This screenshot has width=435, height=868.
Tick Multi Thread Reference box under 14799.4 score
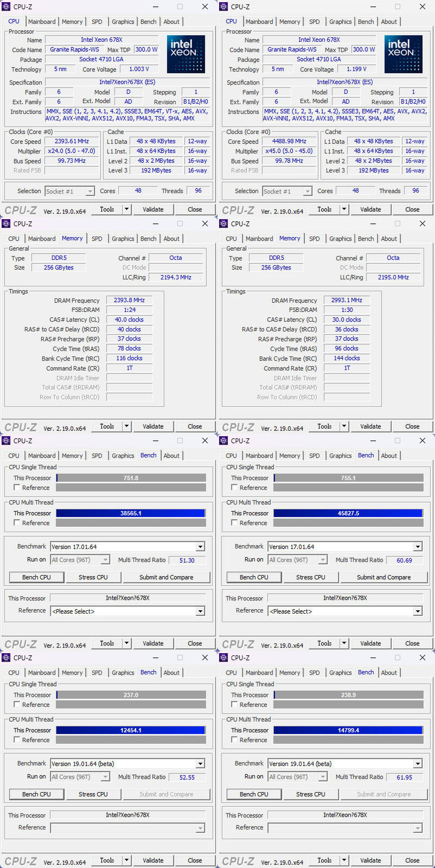pyautogui.click(x=234, y=740)
